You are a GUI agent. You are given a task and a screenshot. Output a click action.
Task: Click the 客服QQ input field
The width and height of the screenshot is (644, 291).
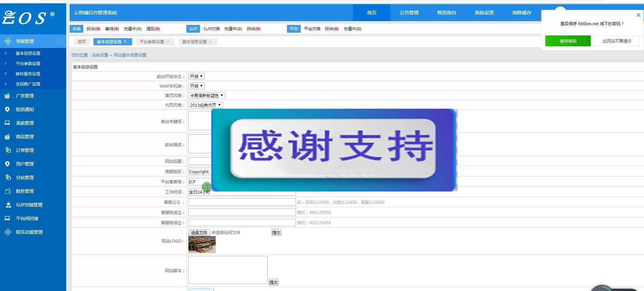tap(242, 202)
